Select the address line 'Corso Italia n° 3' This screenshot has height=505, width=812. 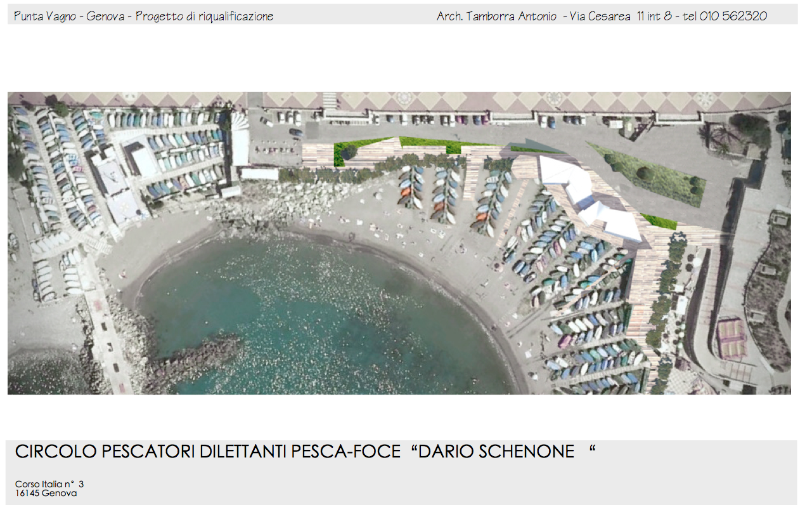pyautogui.click(x=49, y=484)
